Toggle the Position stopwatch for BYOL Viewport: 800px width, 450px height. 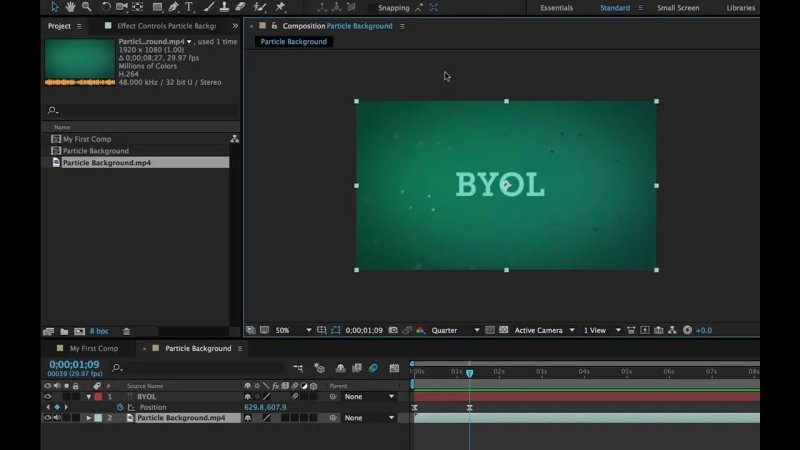tap(120, 407)
